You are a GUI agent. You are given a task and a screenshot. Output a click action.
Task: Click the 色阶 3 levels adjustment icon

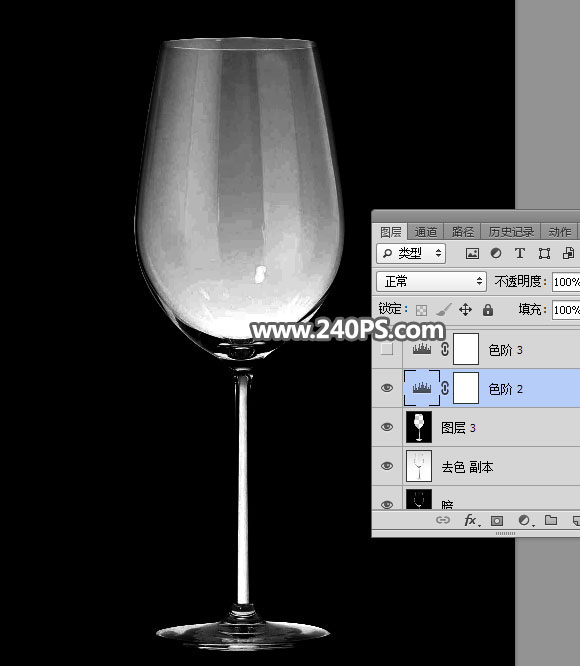pyautogui.click(x=422, y=349)
